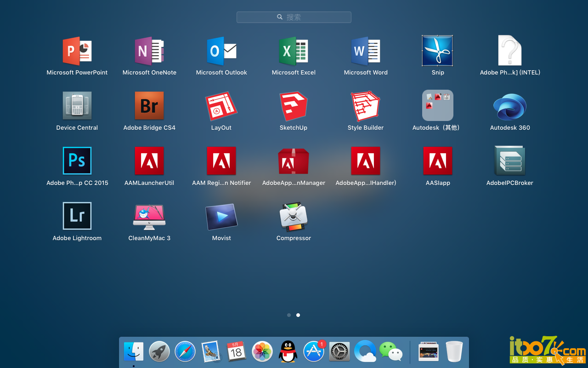Open Microsoft Word
Screen dimensions: 588x368
click(x=366, y=51)
